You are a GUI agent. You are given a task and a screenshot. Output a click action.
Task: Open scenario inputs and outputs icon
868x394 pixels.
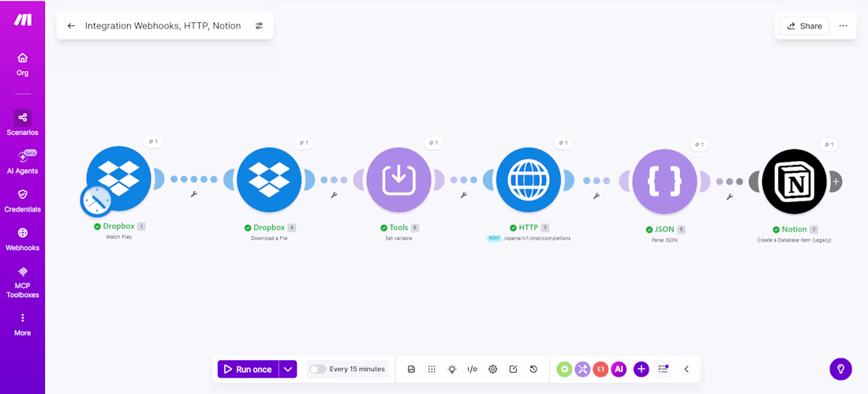tap(472, 369)
